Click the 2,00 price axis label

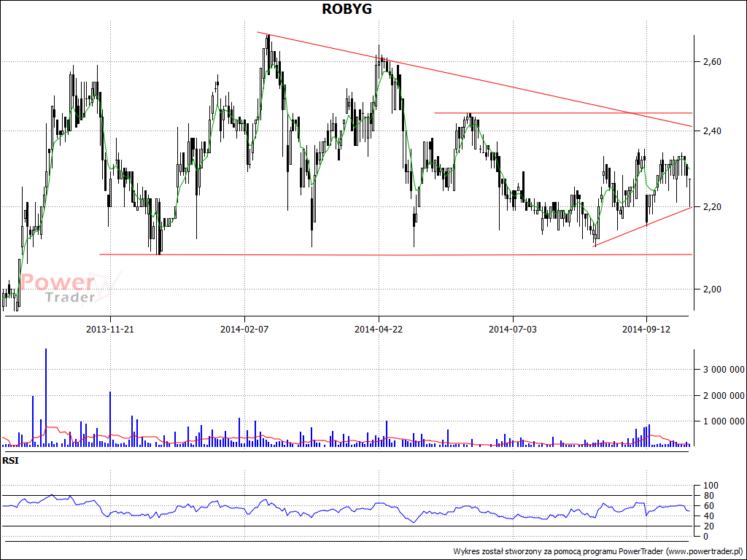point(712,289)
